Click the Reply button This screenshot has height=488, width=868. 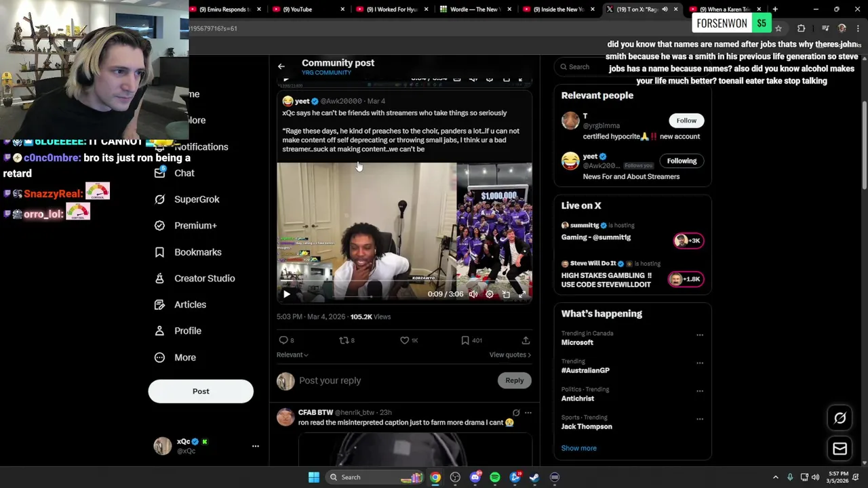514,380
